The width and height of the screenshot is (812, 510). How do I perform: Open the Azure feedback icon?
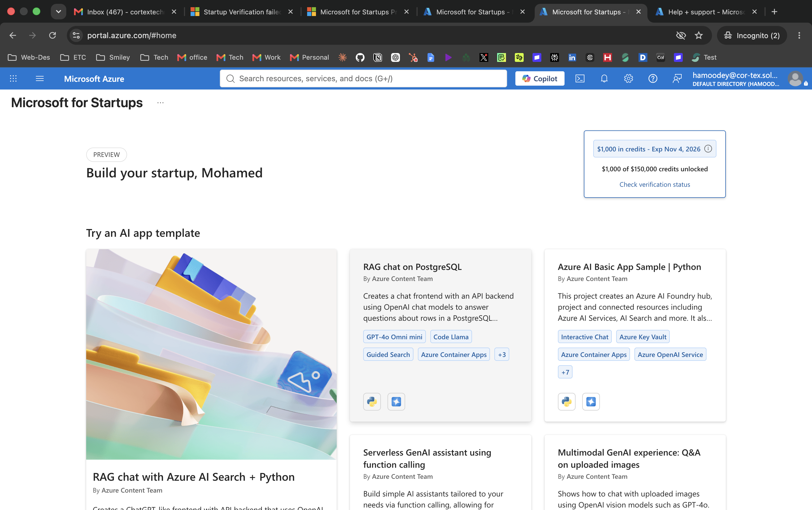click(x=677, y=78)
